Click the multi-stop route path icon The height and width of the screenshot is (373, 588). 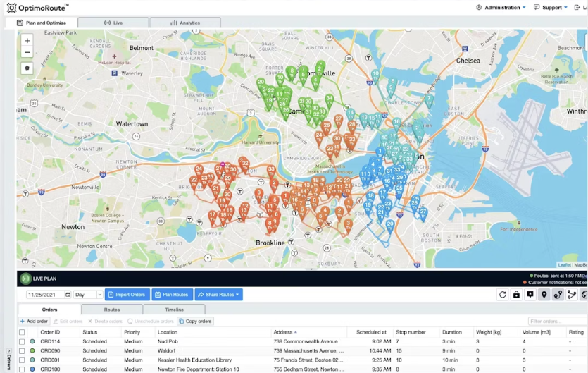[x=572, y=295]
